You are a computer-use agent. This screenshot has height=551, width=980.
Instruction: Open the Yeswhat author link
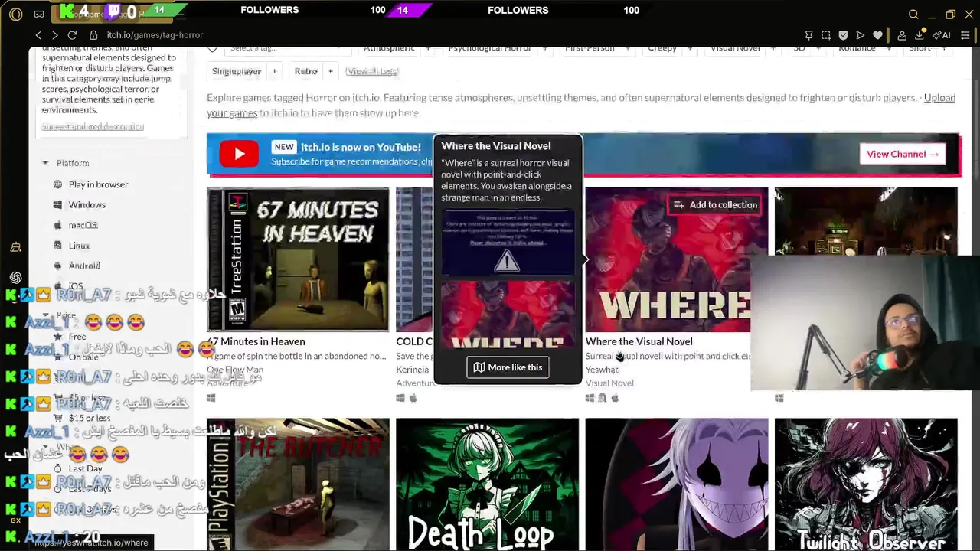(602, 370)
